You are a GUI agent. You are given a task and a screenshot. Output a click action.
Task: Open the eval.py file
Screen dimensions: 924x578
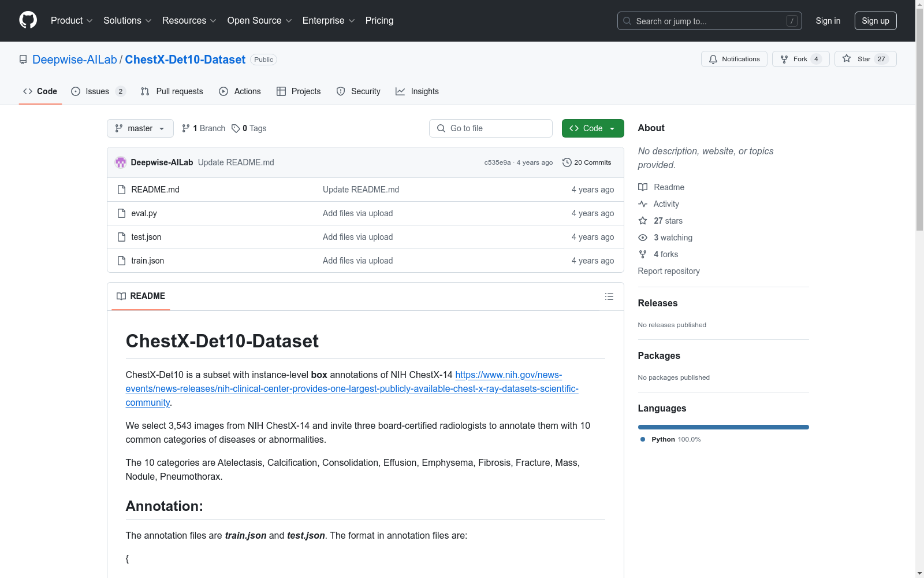click(144, 213)
